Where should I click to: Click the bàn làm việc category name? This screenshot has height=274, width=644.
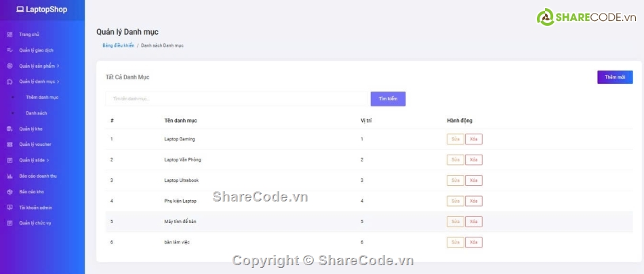coord(177,242)
